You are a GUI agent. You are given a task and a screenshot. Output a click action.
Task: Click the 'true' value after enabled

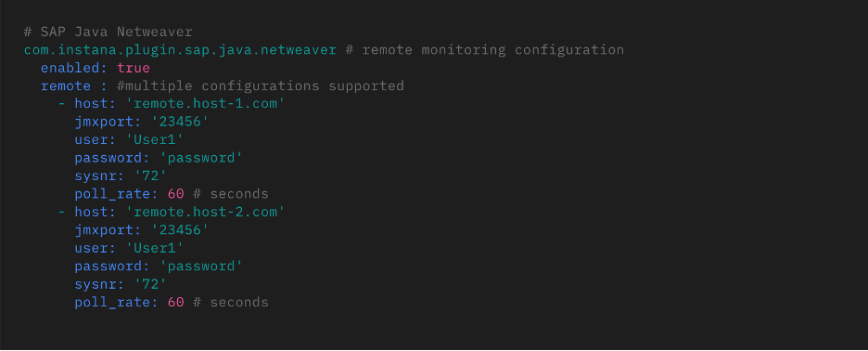tap(134, 68)
